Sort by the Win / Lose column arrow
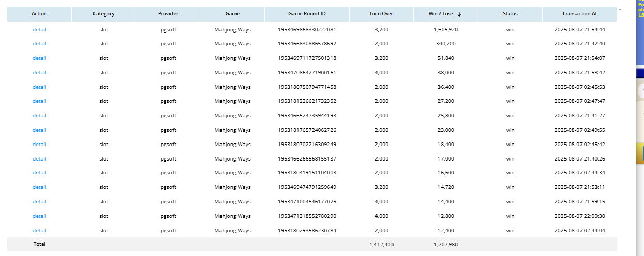Image resolution: width=644 pixels, height=256 pixels. (459, 14)
